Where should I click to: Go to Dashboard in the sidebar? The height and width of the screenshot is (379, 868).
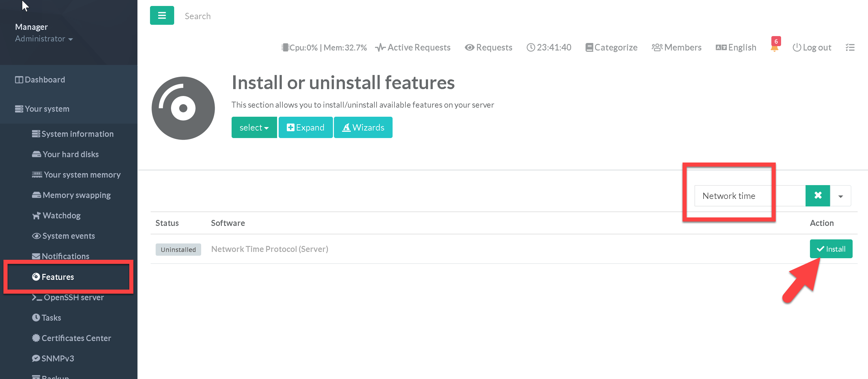pos(45,80)
